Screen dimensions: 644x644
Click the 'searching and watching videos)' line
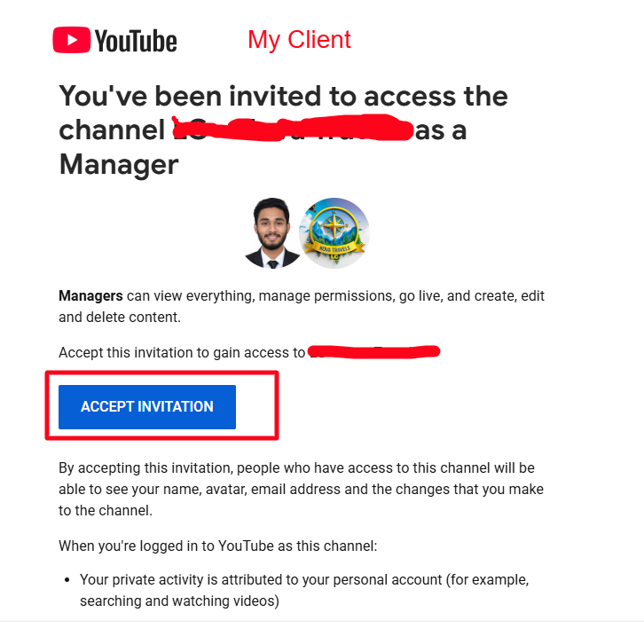[x=179, y=601]
